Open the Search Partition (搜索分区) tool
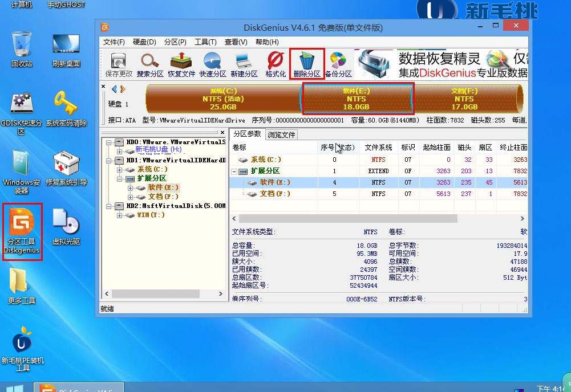 coord(150,65)
